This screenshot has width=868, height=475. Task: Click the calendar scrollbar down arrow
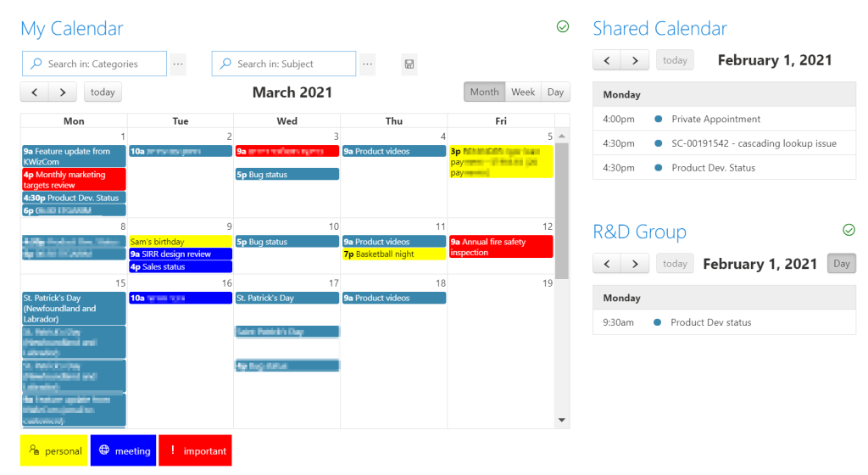point(562,420)
